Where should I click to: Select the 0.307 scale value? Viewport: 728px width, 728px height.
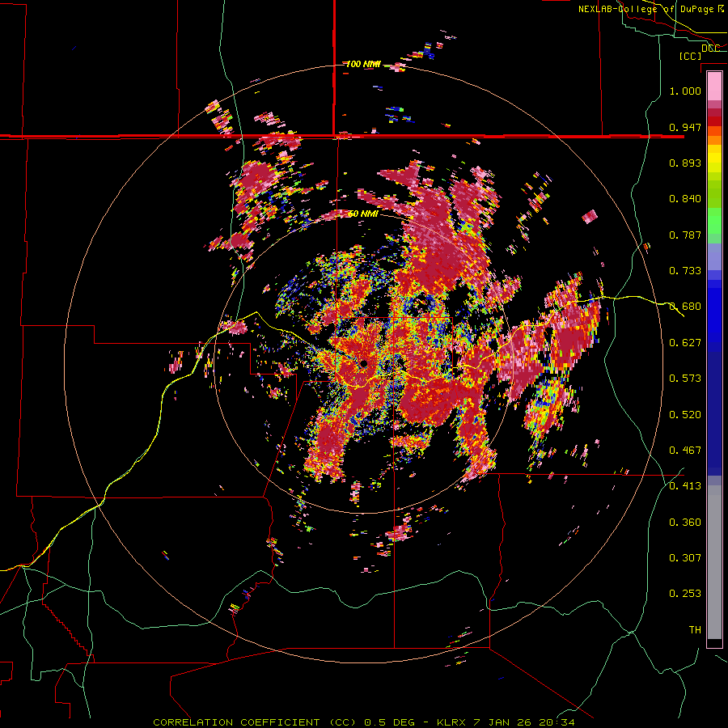pyautogui.click(x=685, y=557)
